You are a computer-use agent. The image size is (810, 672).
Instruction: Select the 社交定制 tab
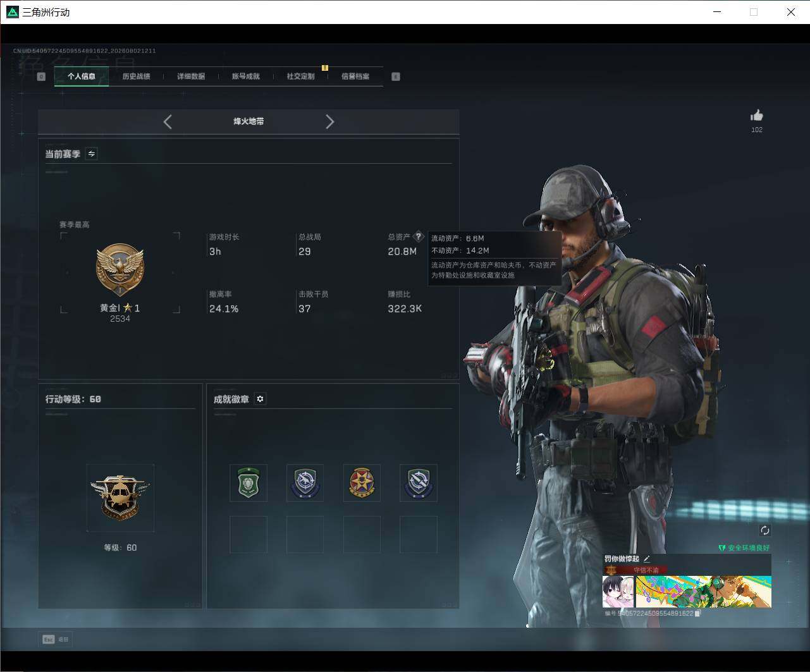tap(300, 76)
